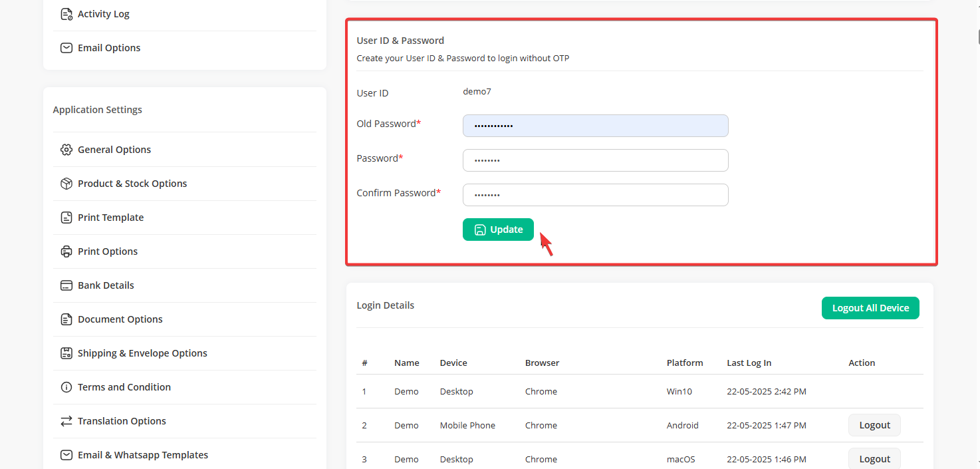Click the Last Log In column header

tap(749, 363)
